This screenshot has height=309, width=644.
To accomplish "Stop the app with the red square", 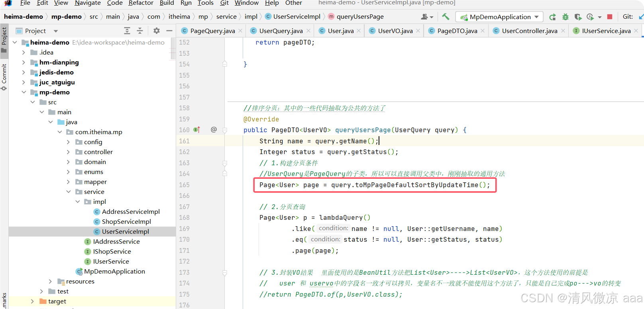I will coord(609,17).
